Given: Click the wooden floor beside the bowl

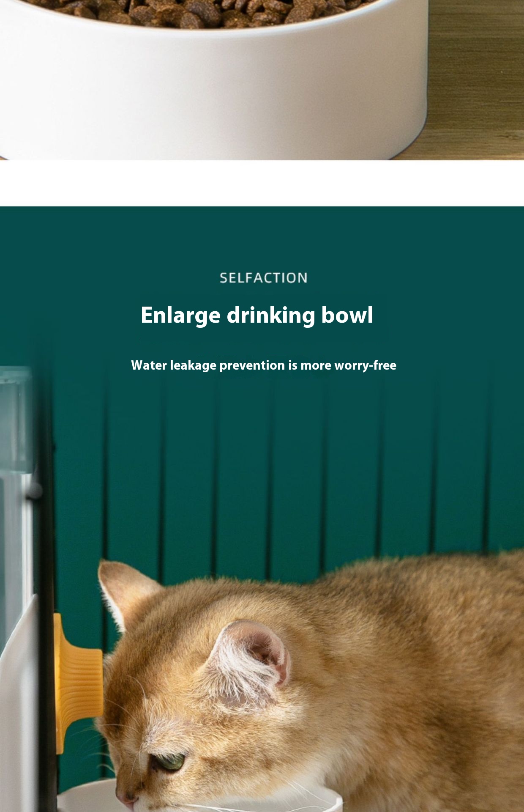Looking at the screenshot, I should click(x=478, y=80).
